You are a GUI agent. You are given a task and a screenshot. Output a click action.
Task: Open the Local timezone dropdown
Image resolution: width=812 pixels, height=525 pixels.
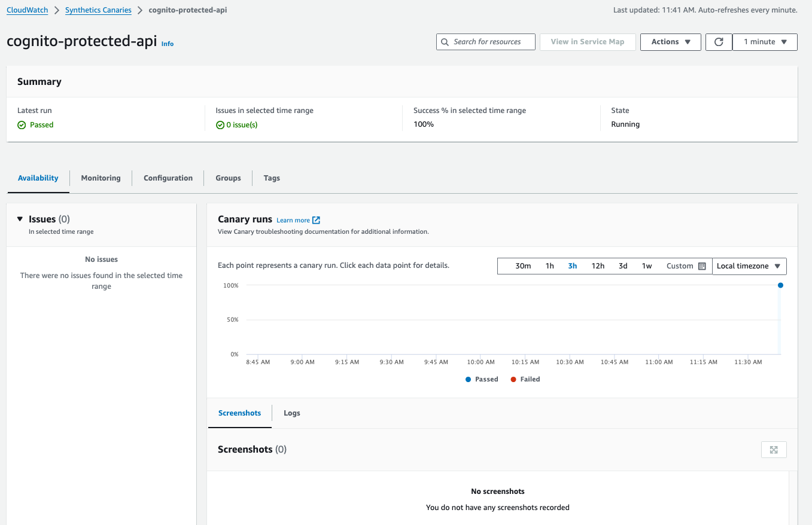[x=749, y=265]
